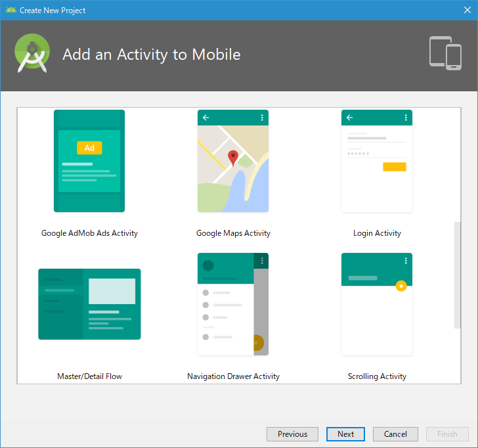Click the yellow star button in Scrolling preview
Image resolution: width=478 pixels, height=448 pixels.
401,286
